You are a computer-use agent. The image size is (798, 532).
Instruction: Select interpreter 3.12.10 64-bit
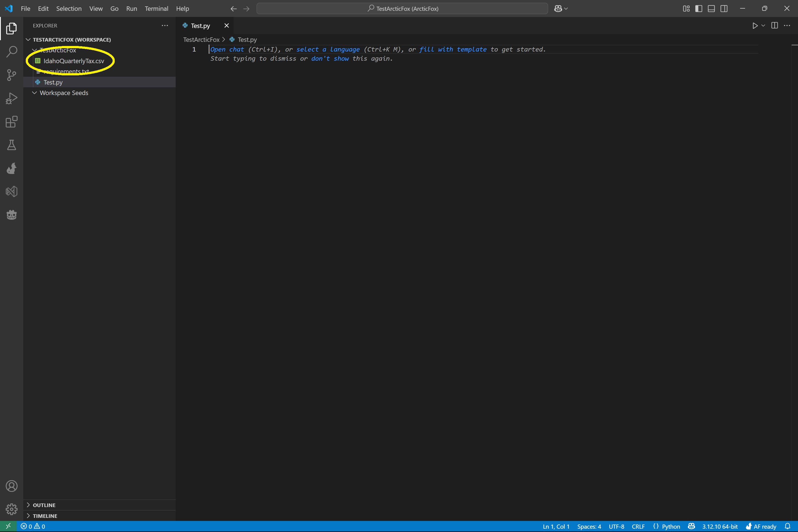(x=720, y=526)
